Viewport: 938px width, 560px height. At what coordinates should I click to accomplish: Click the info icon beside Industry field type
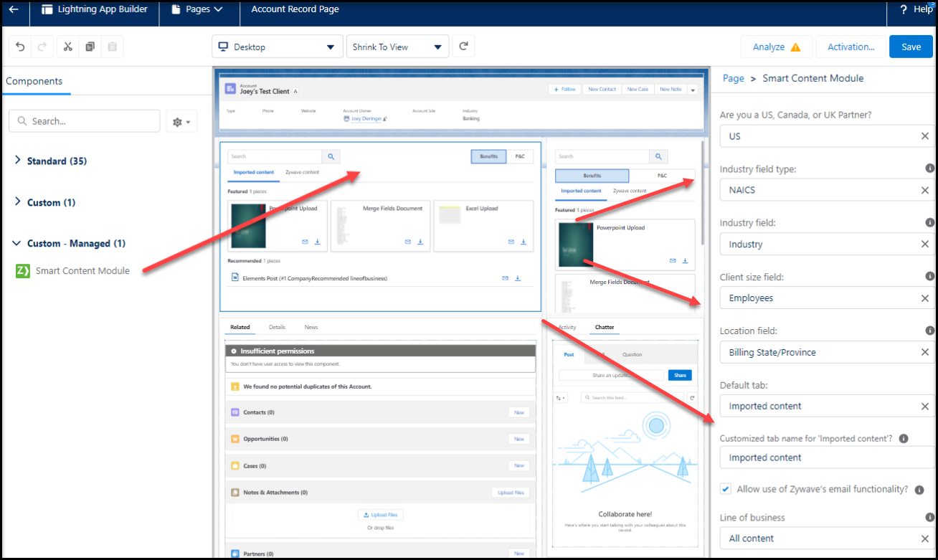930,167
